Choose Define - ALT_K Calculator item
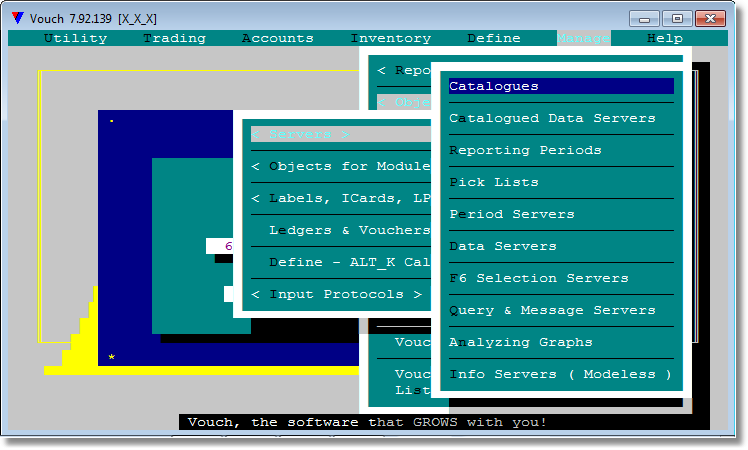748x450 pixels. (350, 262)
